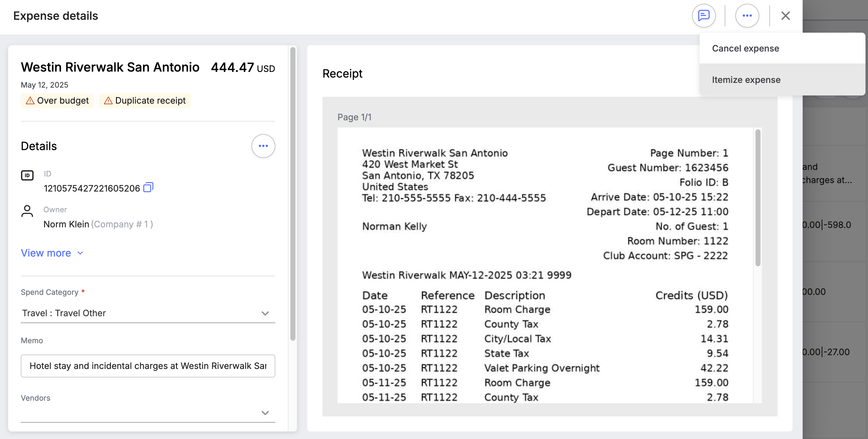
Task: Open the comments chat icon
Action: coord(704,16)
